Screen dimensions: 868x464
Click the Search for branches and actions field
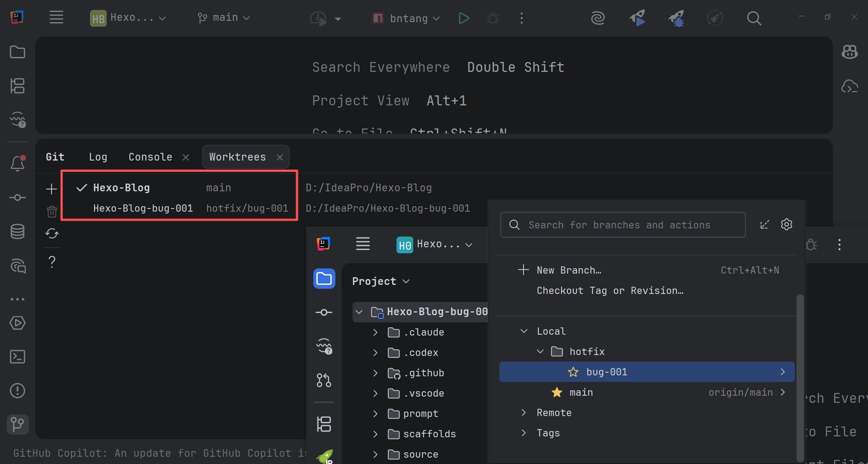coord(623,225)
